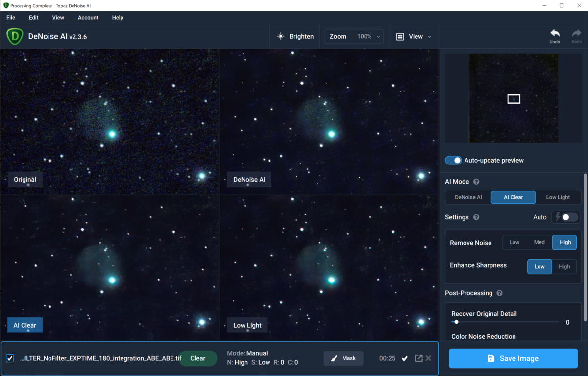The width and height of the screenshot is (588, 376).
Task: Click the Redo arrow icon
Action: click(577, 33)
